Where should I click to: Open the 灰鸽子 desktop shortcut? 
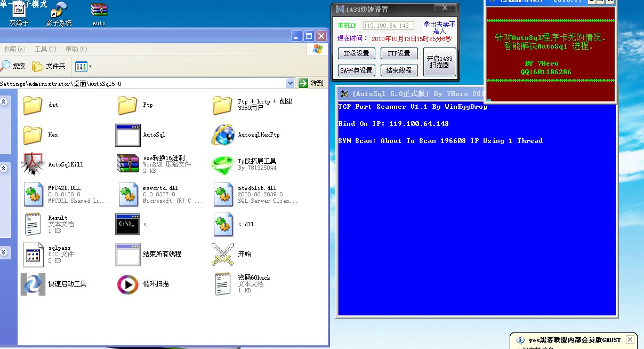[x=19, y=12]
